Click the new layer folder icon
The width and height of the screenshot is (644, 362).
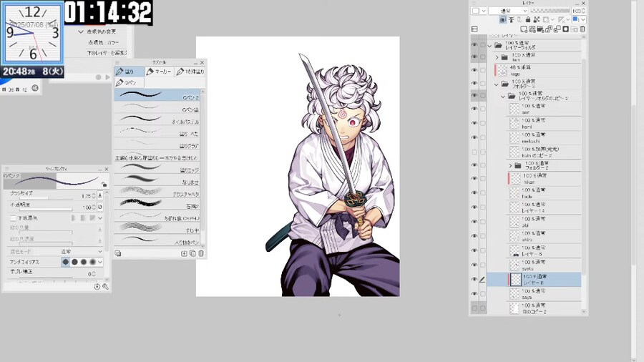click(x=540, y=29)
